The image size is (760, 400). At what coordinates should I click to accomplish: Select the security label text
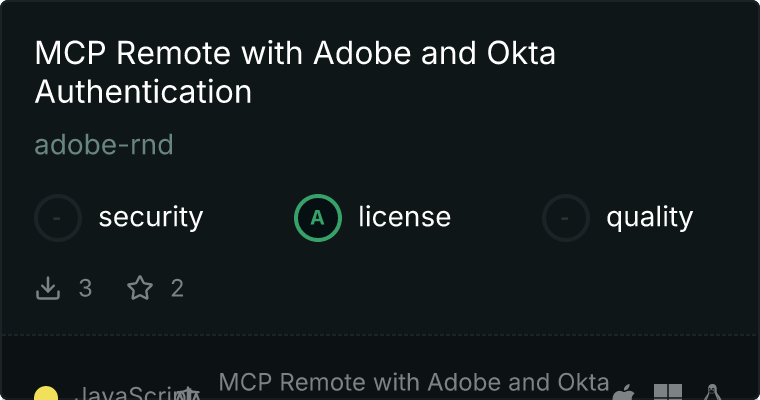pos(151,217)
